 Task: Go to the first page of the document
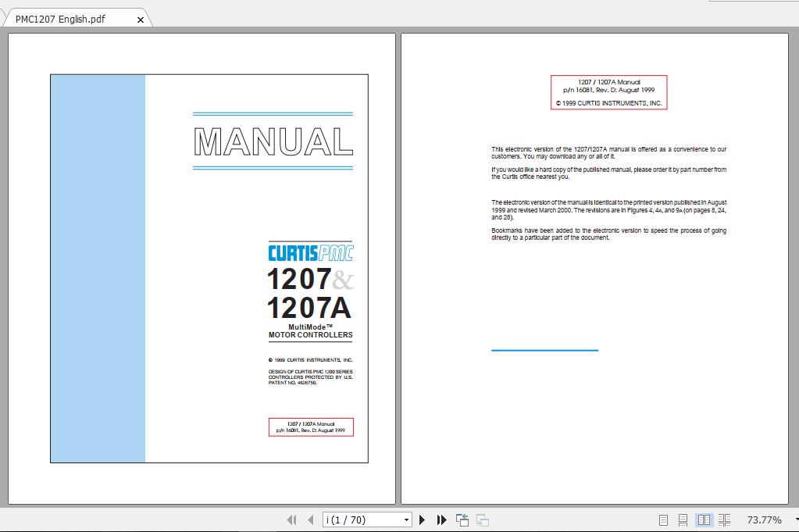(x=291, y=520)
